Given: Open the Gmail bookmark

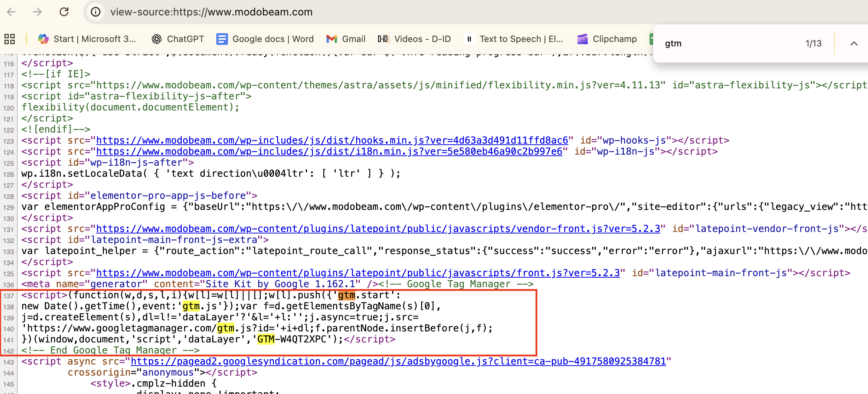Looking at the screenshot, I should (x=345, y=39).
